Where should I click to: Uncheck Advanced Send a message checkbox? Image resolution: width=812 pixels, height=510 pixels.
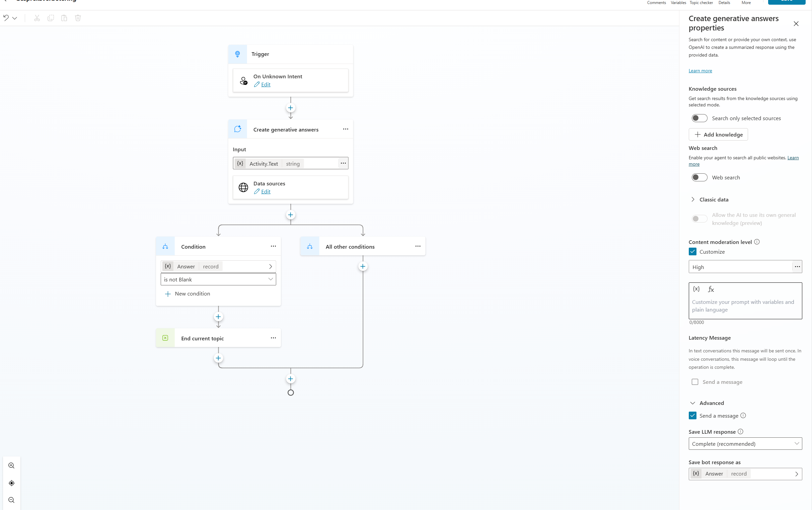pyautogui.click(x=693, y=415)
